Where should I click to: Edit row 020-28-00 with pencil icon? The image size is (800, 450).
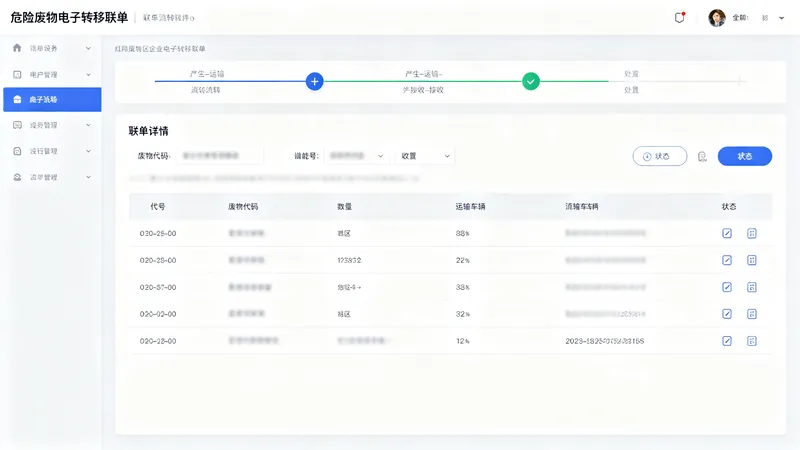coord(727,260)
